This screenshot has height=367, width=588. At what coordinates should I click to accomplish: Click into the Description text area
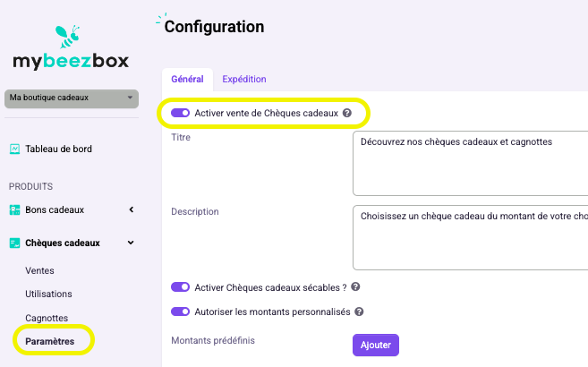coord(470,237)
